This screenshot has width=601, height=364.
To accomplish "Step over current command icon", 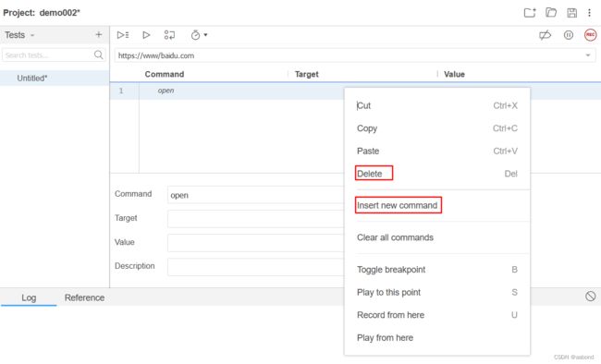I will click(169, 35).
